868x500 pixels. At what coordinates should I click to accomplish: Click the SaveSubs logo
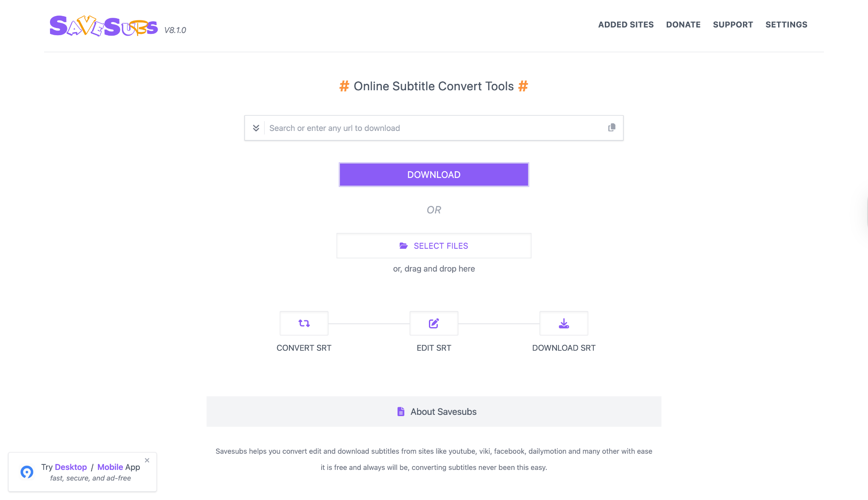click(x=103, y=26)
